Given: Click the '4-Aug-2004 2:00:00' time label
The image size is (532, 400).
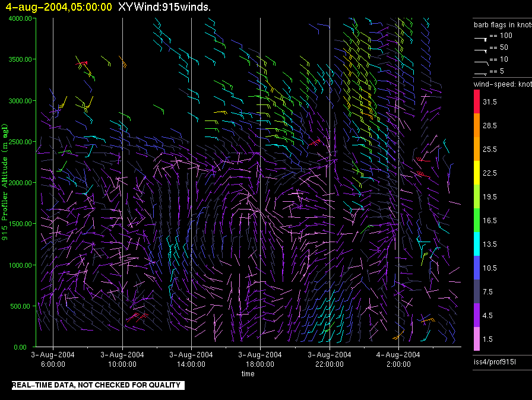Looking at the screenshot, I should [398, 359].
